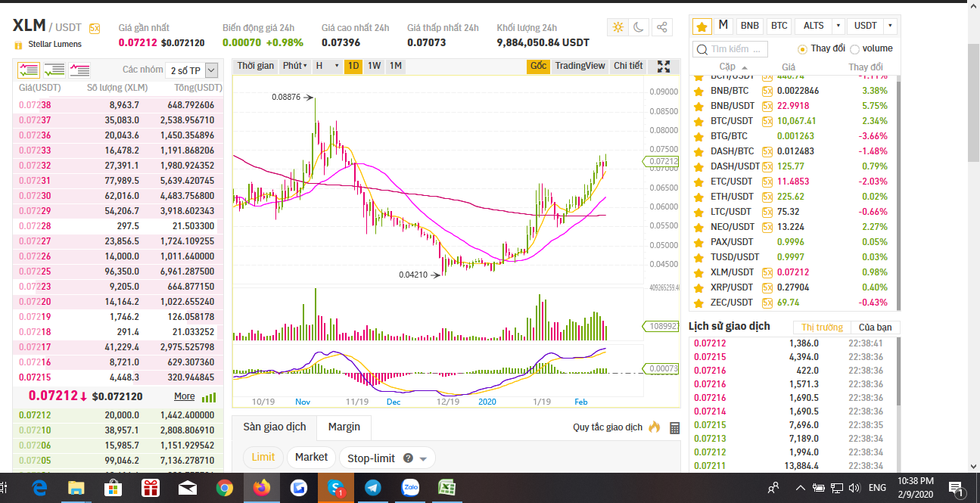Open the decimal grouping dropdown 2 số TP

coord(191,70)
